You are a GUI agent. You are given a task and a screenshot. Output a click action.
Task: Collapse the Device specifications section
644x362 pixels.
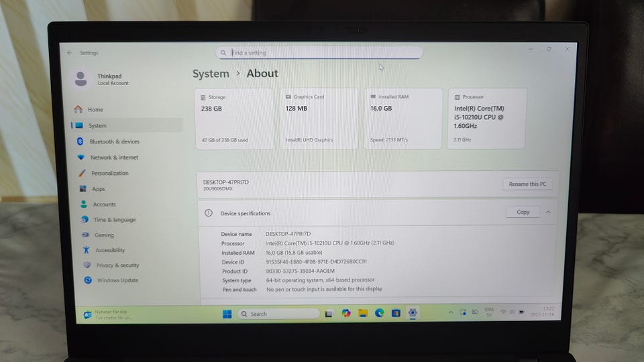(548, 213)
